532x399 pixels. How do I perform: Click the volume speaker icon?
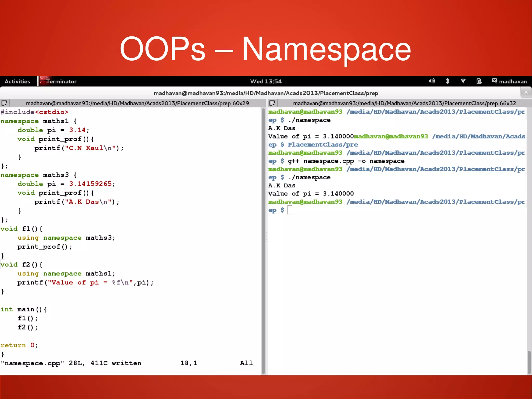pos(431,81)
